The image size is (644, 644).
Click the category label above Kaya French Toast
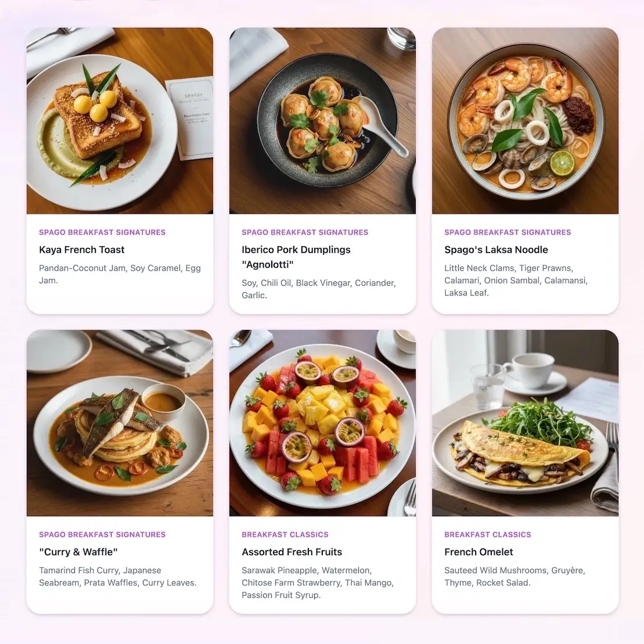click(102, 232)
